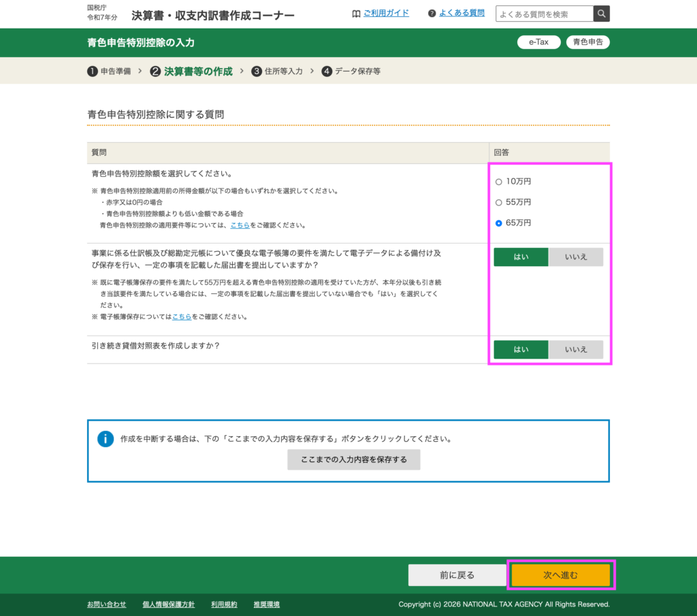Image resolution: width=697 pixels, height=616 pixels.
Task: Click the step 1 申告準備 number icon
Action: point(93,71)
